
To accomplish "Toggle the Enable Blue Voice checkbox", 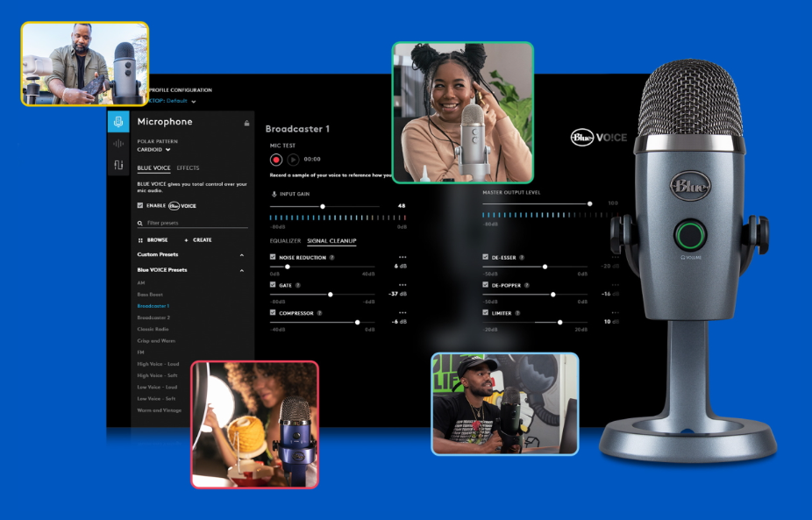I will point(139,205).
